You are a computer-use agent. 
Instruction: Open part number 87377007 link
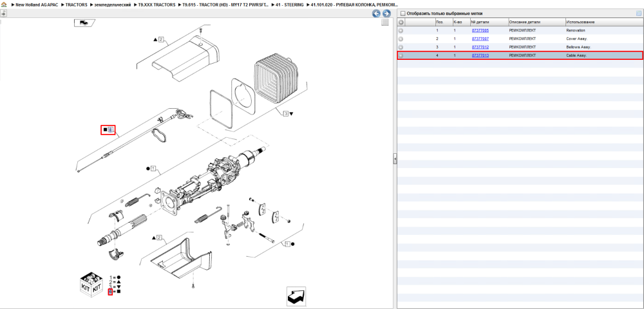click(x=480, y=39)
